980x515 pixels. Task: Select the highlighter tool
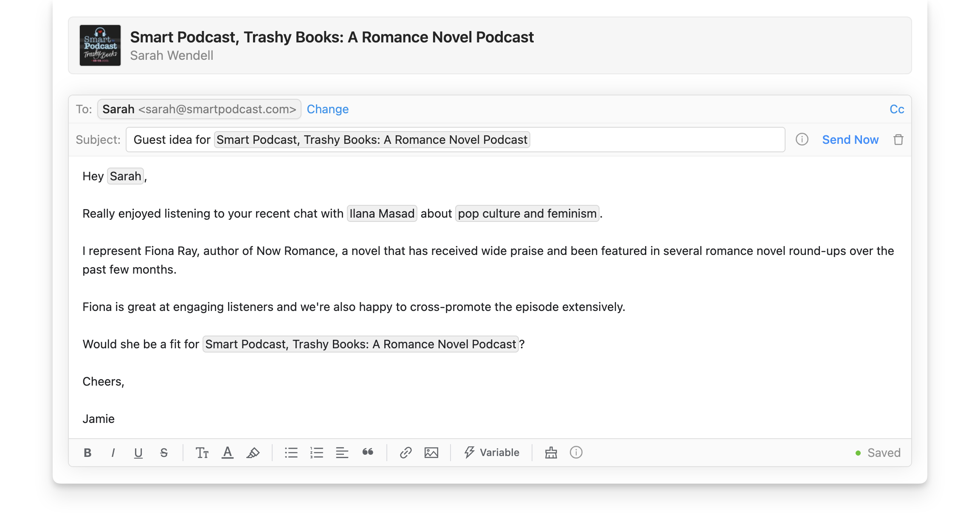coord(253,453)
